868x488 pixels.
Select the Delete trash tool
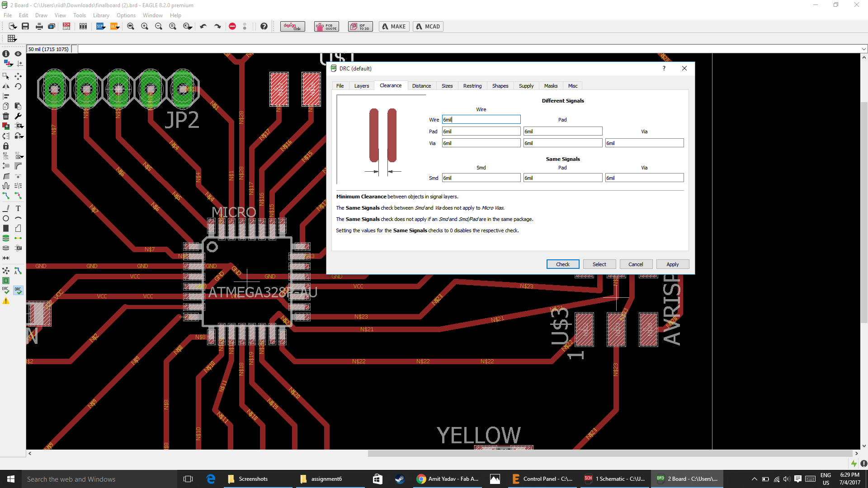coord(6,116)
